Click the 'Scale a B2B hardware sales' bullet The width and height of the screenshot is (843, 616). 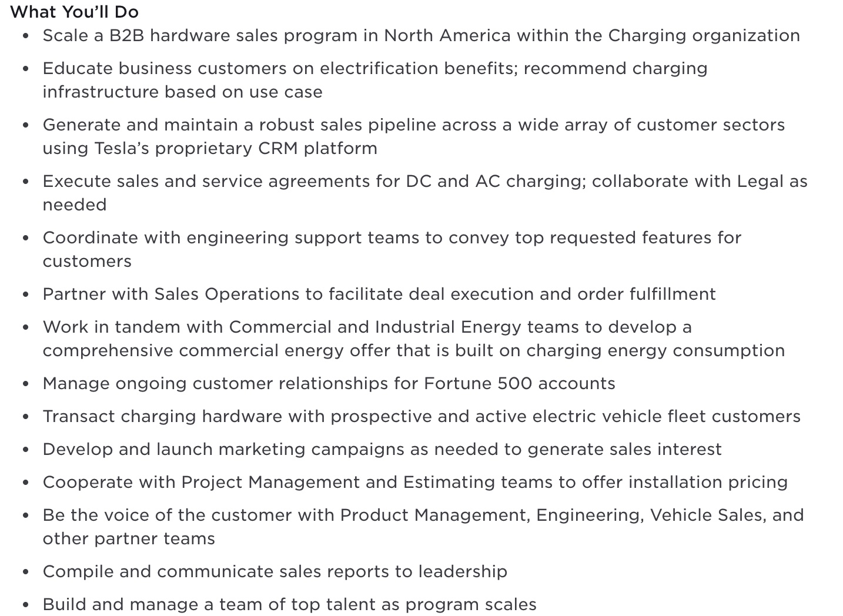click(x=421, y=36)
